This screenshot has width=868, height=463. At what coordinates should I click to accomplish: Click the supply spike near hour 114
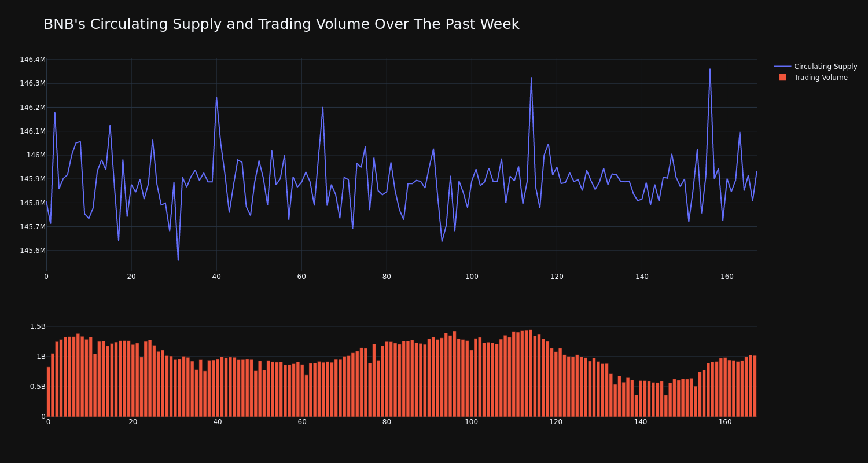click(531, 78)
